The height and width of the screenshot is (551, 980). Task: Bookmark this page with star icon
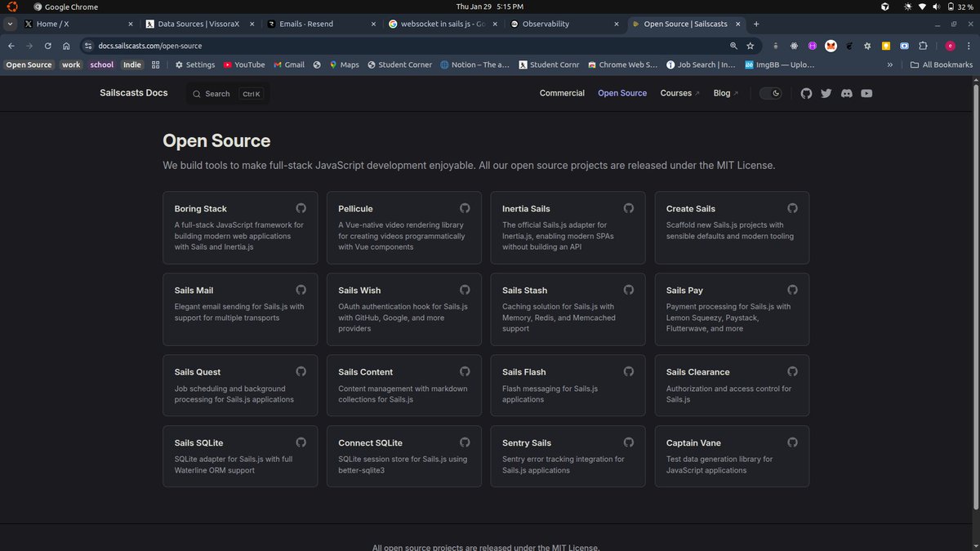pyautogui.click(x=751, y=46)
